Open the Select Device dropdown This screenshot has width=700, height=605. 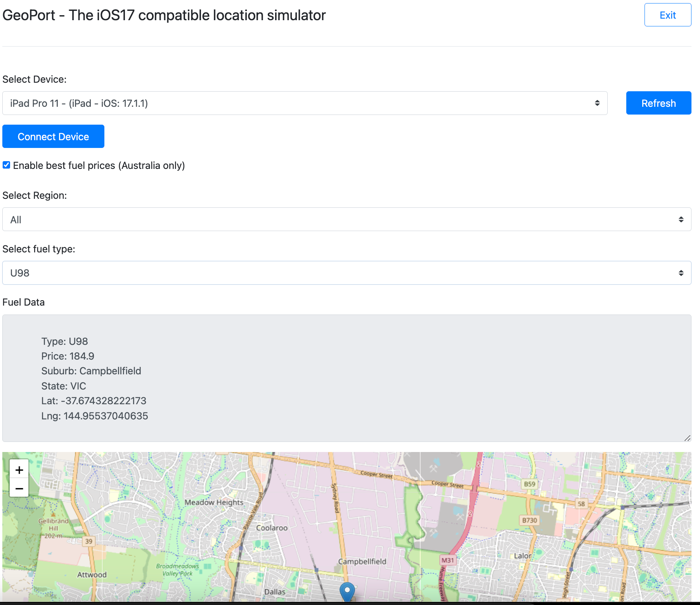click(305, 103)
